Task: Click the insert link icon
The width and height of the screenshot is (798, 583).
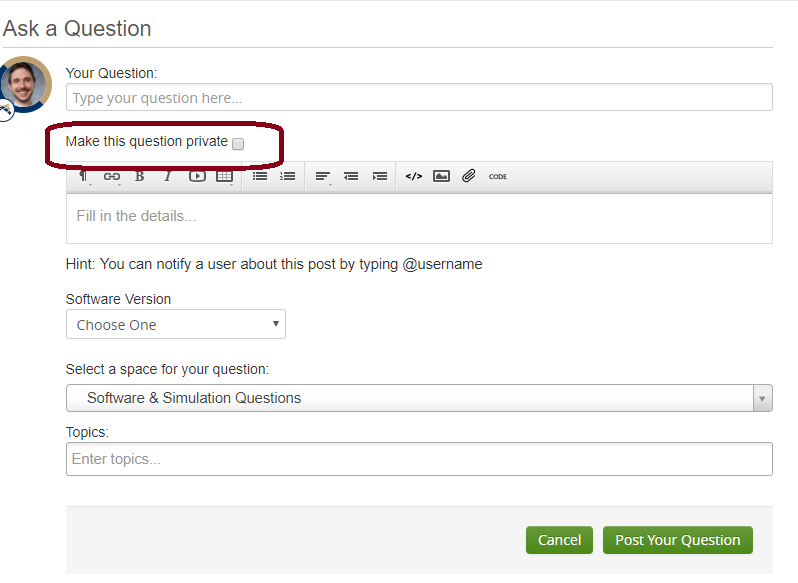Action: [112, 177]
